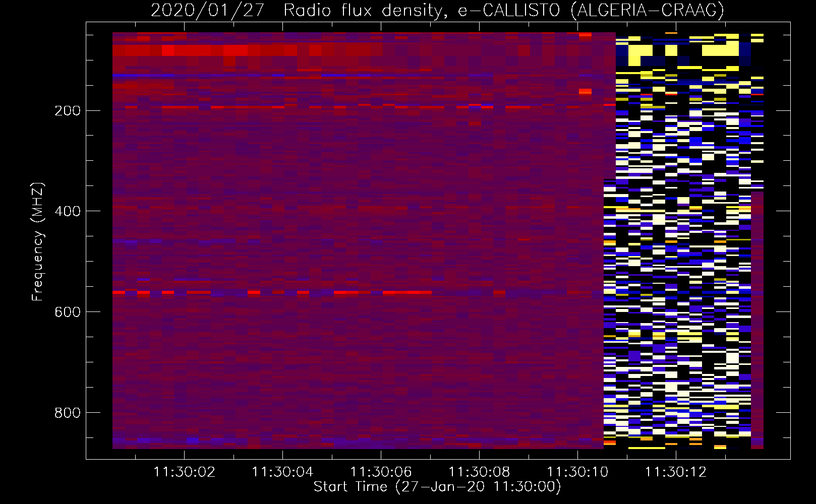Click the 800 frequency tick label
This screenshot has width=816, height=504.
tap(68, 413)
